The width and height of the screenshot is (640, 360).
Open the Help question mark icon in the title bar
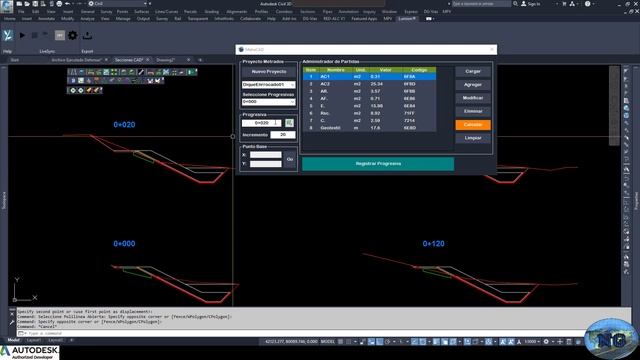tap(587, 4)
